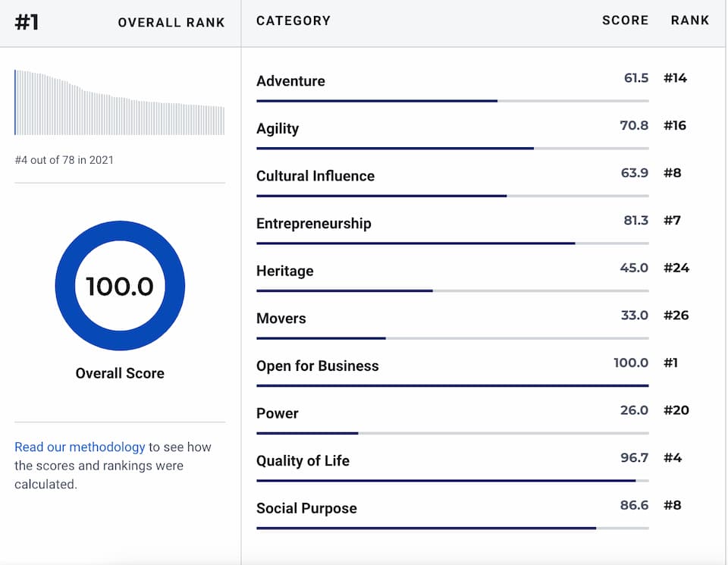728x565 pixels.
Task: Click the Entrepreneurship category label
Action: [x=313, y=224]
